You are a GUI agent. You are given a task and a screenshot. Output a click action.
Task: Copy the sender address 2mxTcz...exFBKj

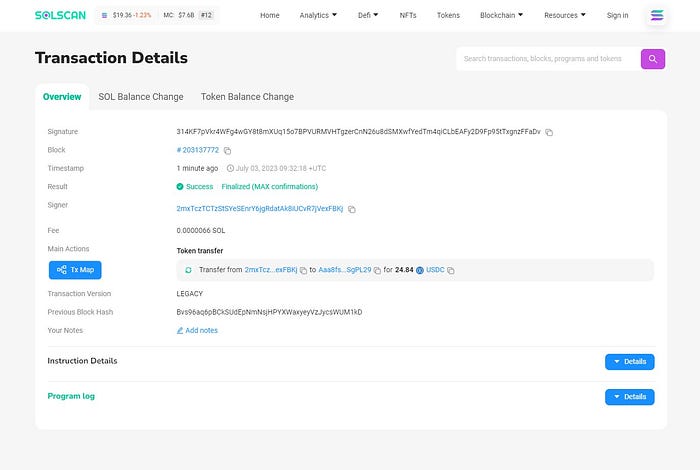pos(304,270)
